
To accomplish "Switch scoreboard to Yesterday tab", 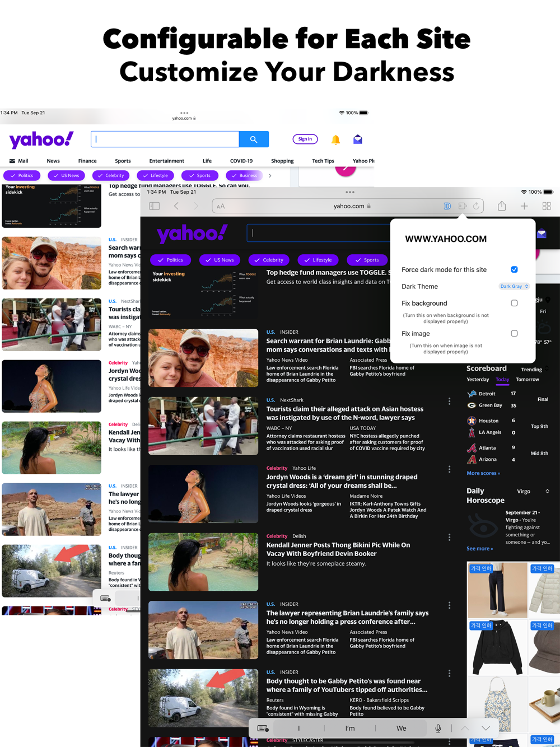I will (478, 379).
